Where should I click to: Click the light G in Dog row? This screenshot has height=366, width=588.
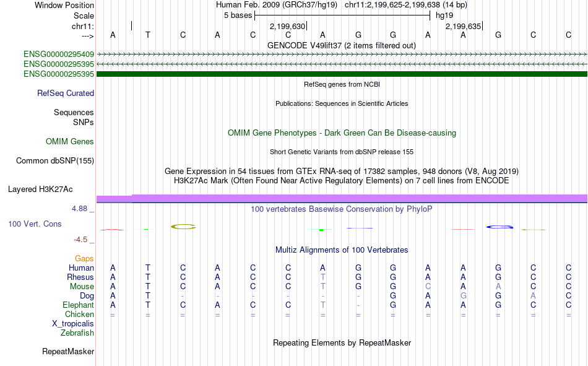pyautogui.click(x=463, y=296)
